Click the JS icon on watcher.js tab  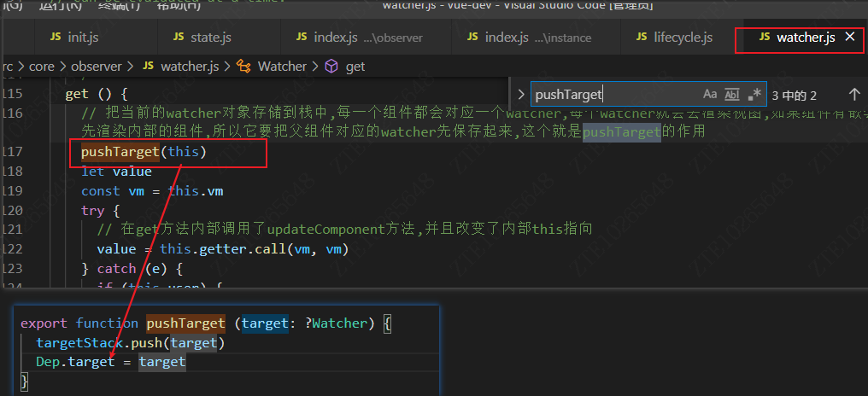(765, 37)
